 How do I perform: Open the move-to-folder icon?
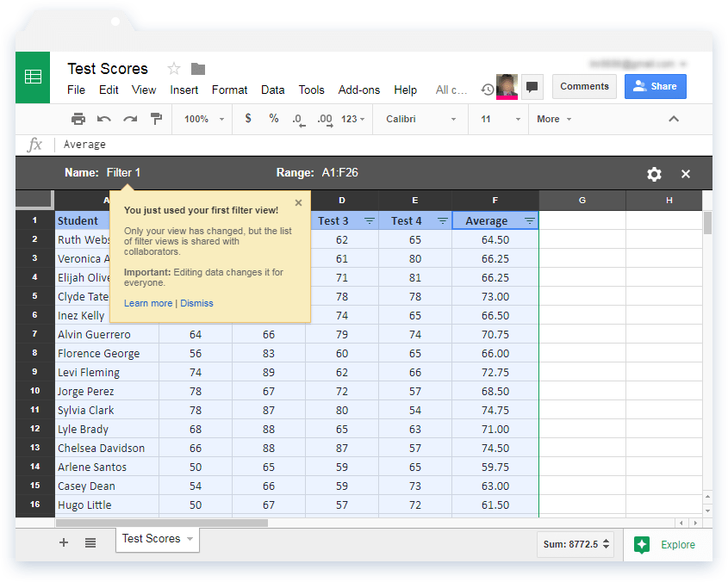pos(198,69)
